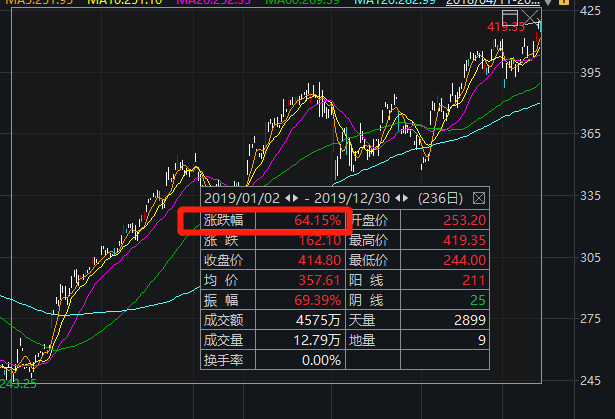615x419 pixels.
Task: Click the 开盘价 value 253.20
Action: point(464,220)
